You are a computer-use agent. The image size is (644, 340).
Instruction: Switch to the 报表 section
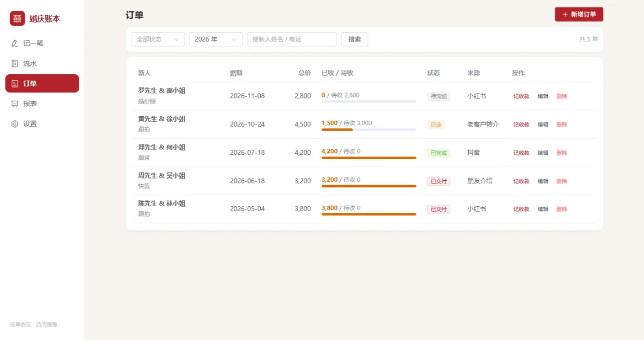[42, 104]
